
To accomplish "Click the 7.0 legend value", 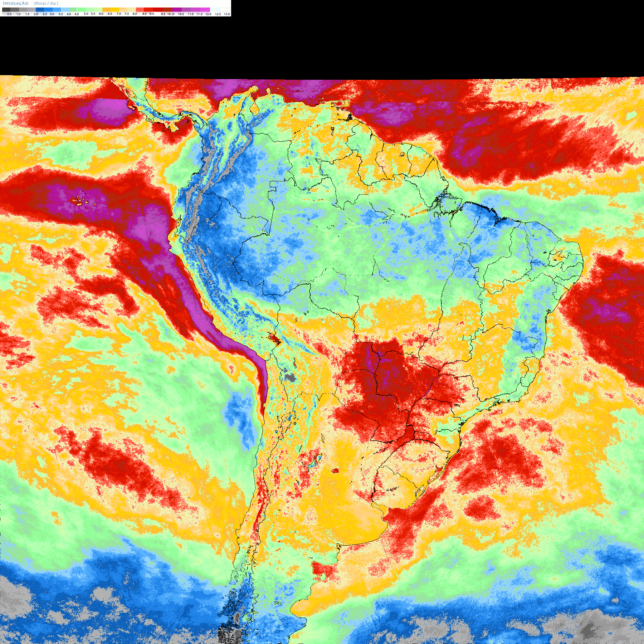I will (119, 14).
